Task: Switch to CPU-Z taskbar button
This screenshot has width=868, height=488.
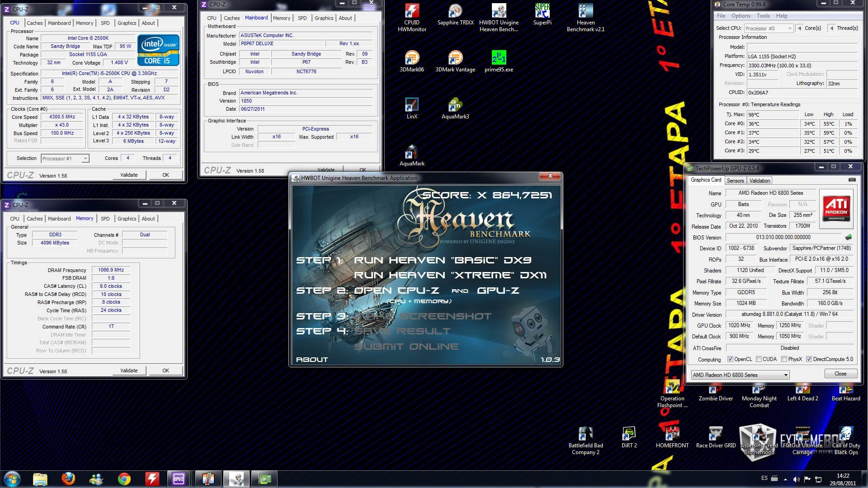Action: tap(179, 479)
